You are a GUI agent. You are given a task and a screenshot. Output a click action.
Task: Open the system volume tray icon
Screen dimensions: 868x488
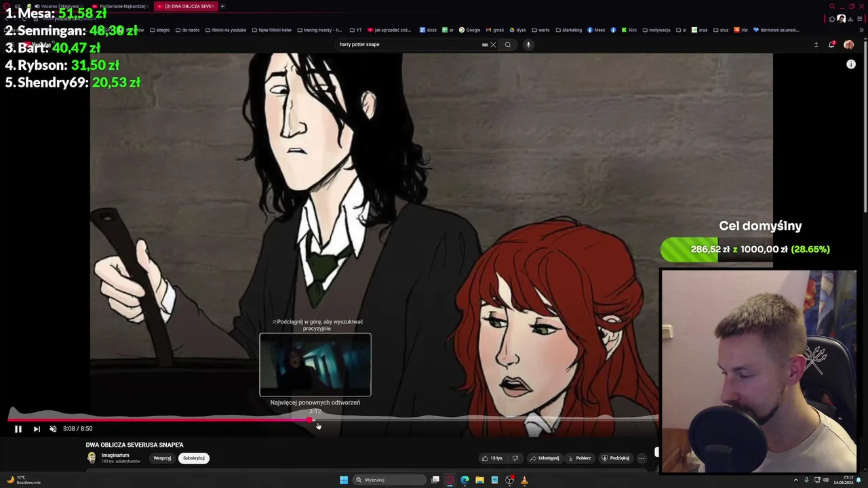click(x=825, y=480)
